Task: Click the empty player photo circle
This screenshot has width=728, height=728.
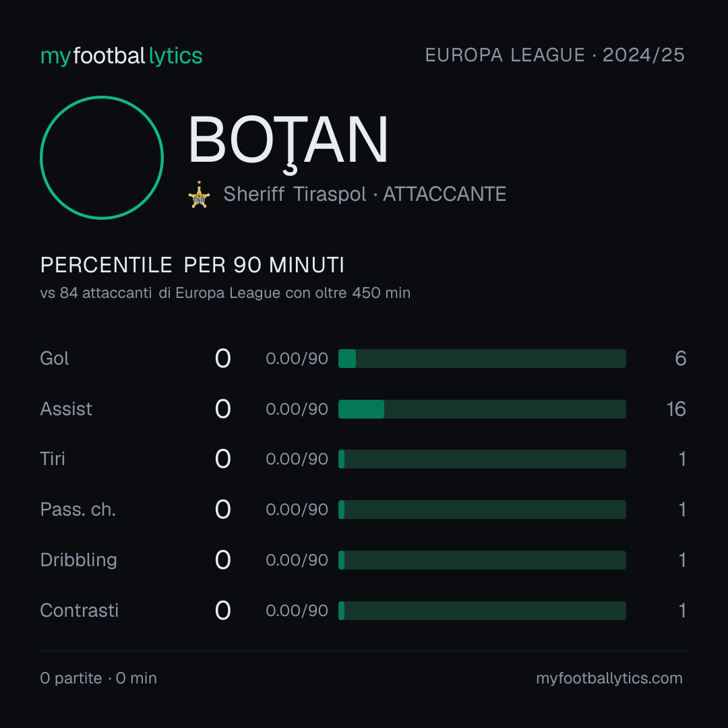Action: 102,157
